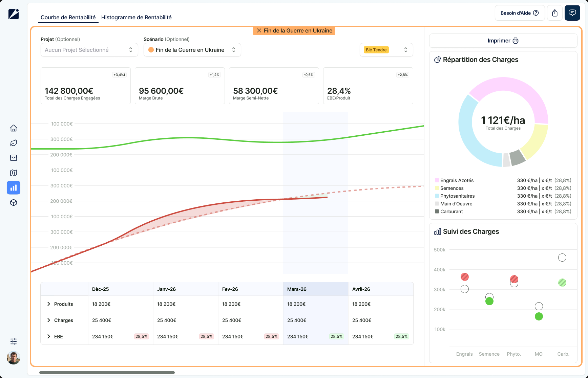588x378 pixels.
Task: Click the Marge Semi-Nette card
Action: point(274,86)
